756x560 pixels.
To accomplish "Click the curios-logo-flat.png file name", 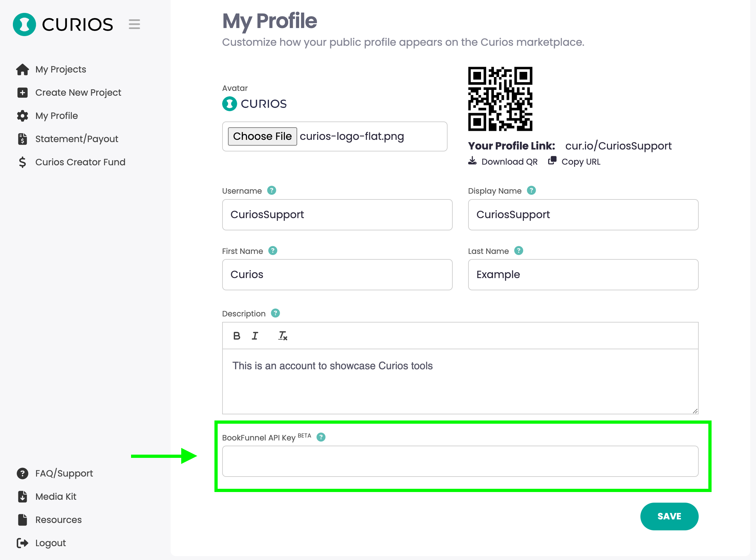I will coord(352,136).
